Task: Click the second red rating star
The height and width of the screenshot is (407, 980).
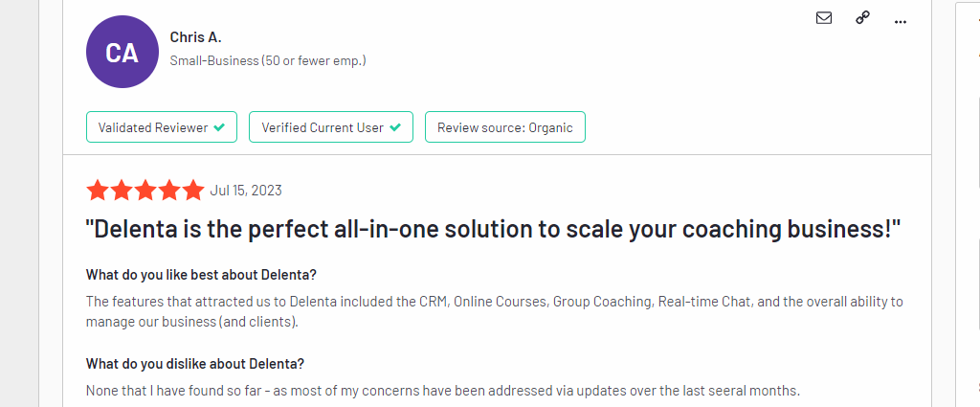Action: click(x=122, y=191)
